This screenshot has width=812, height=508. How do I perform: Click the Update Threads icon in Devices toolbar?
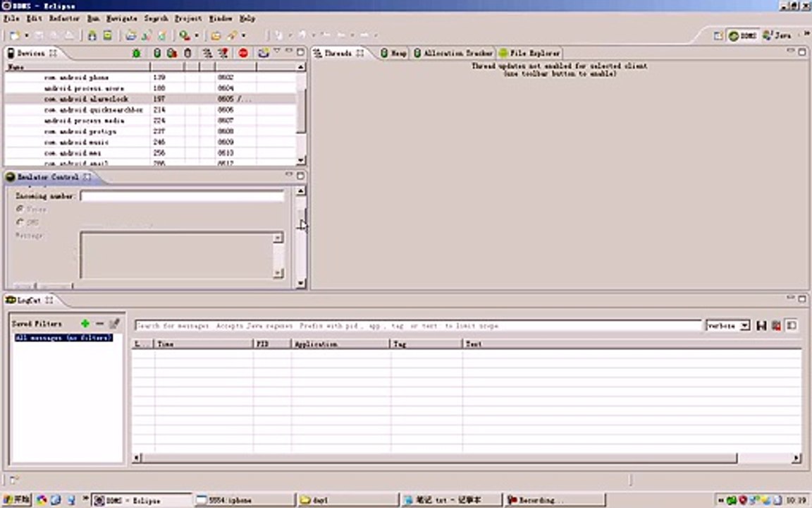coord(207,54)
